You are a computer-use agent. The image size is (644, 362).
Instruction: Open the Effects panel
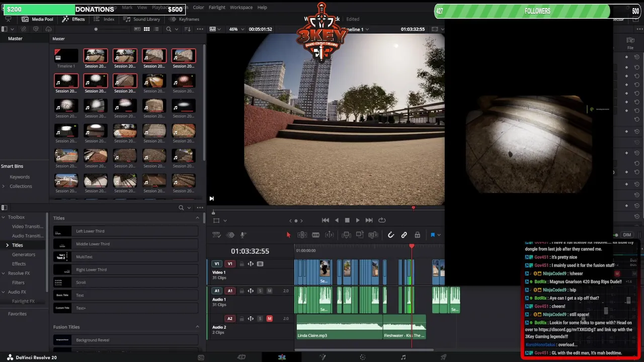coord(73,19)
